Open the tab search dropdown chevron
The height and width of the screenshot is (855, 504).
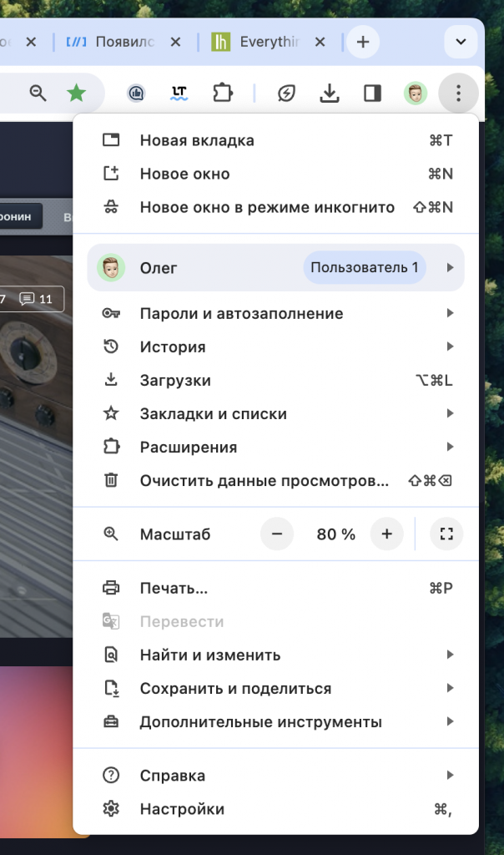tap(461, 42)
